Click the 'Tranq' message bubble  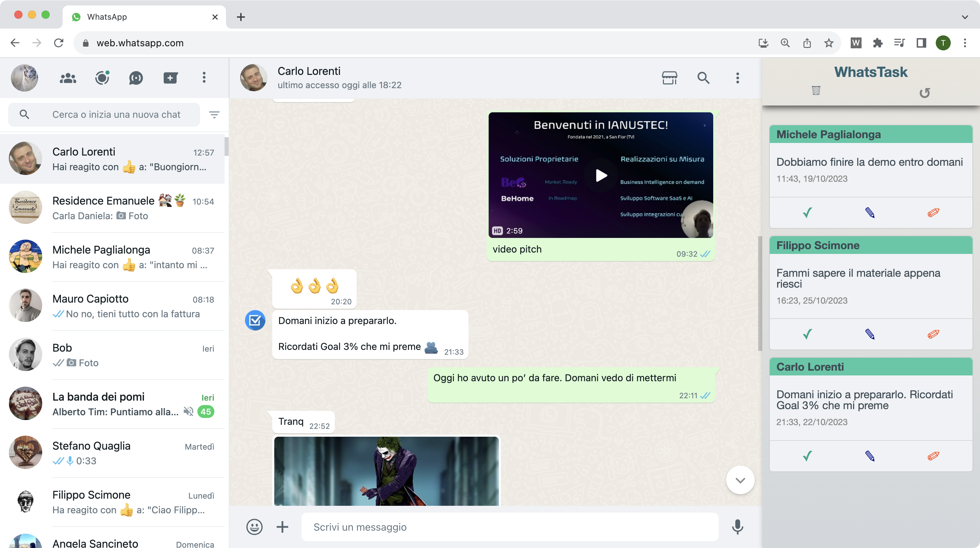pos(303,422)
